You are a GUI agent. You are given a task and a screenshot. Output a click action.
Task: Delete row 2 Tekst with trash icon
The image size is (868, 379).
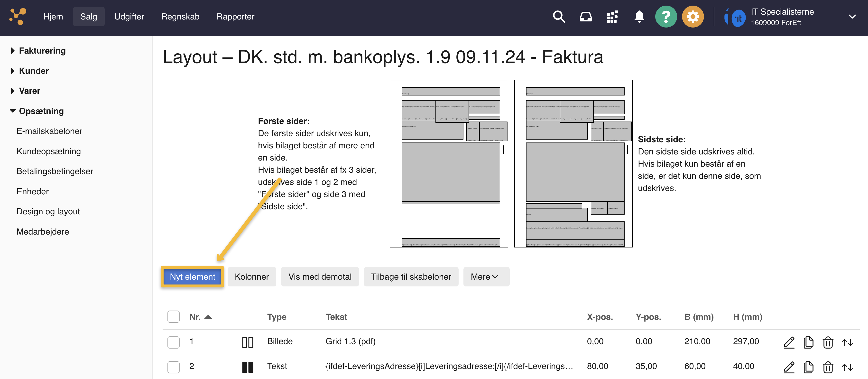828,367
